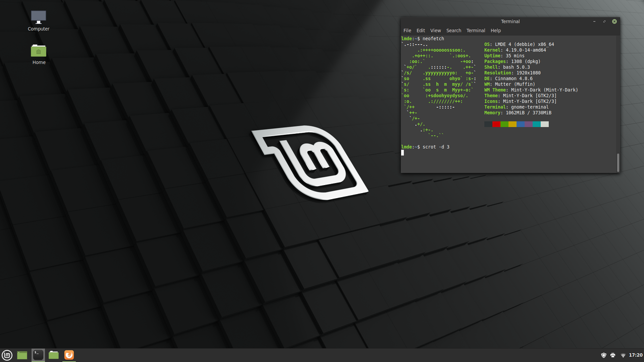Open the Terminal Search menu
Image resolution: width=644 pixels, height=362 pixels.
click(454, 31)
